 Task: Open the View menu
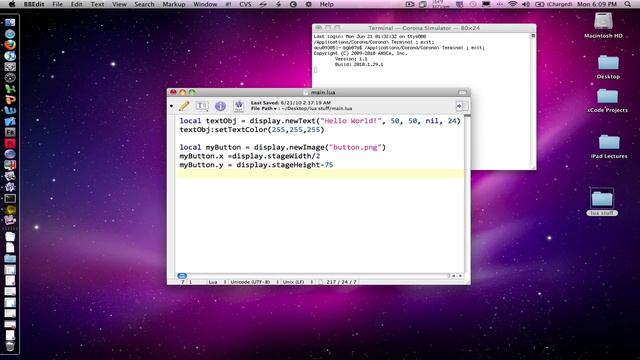(119, 4)
